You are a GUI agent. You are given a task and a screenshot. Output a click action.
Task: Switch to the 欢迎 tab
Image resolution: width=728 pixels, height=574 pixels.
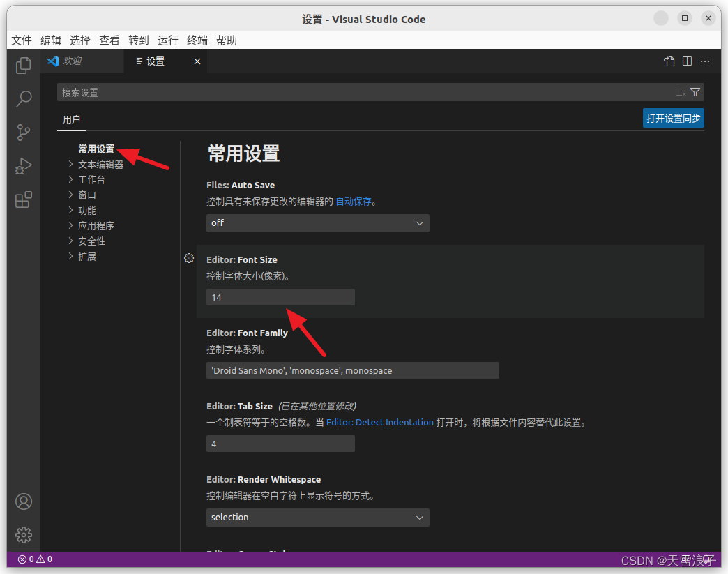(x=82, y=61)
